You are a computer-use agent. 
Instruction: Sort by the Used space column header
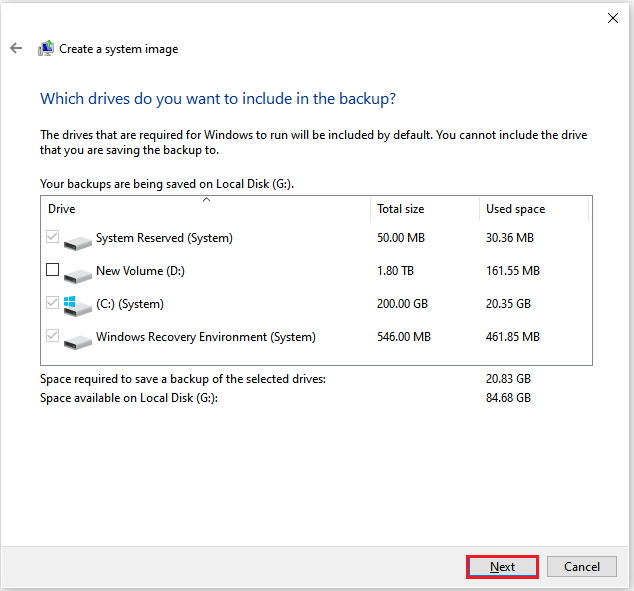[534, 209]
